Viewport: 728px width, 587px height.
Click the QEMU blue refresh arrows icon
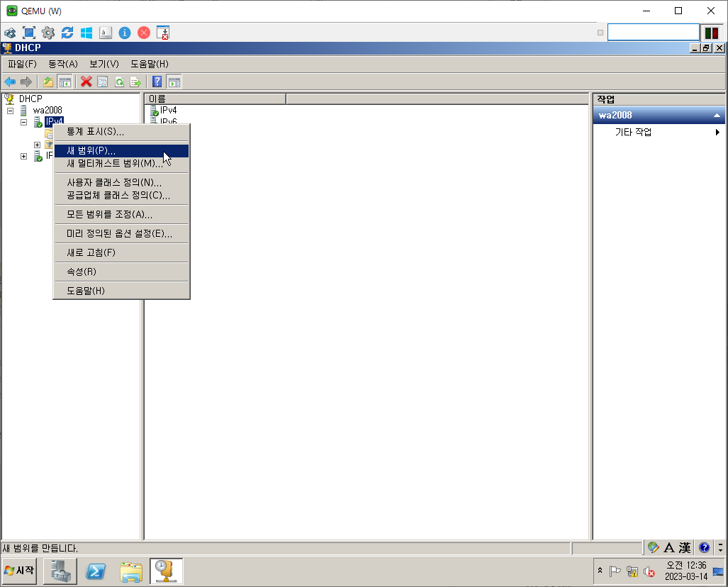click(67, 33)
